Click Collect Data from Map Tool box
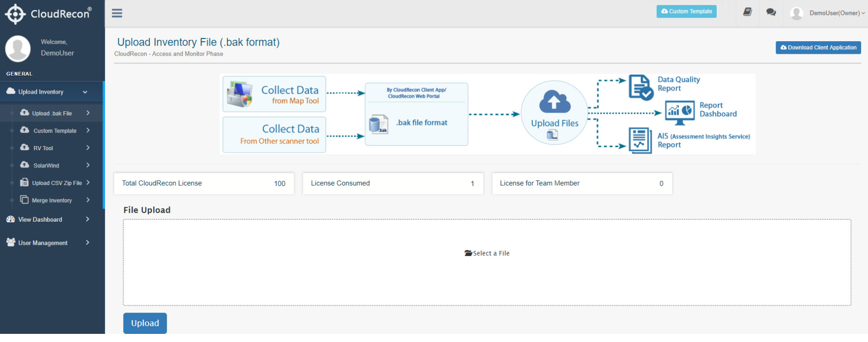Screen dimensions: 868x342 (274, 94)
